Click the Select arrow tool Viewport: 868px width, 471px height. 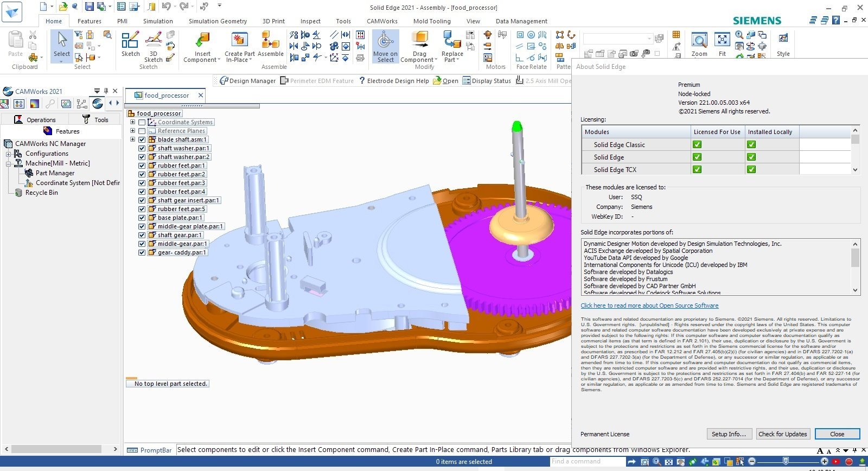(x=62, y=45)
